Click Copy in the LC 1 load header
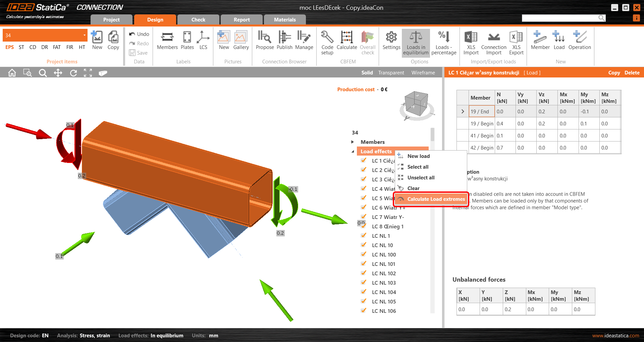This screenshot has height=342, width=644. [x=614, y=72]
